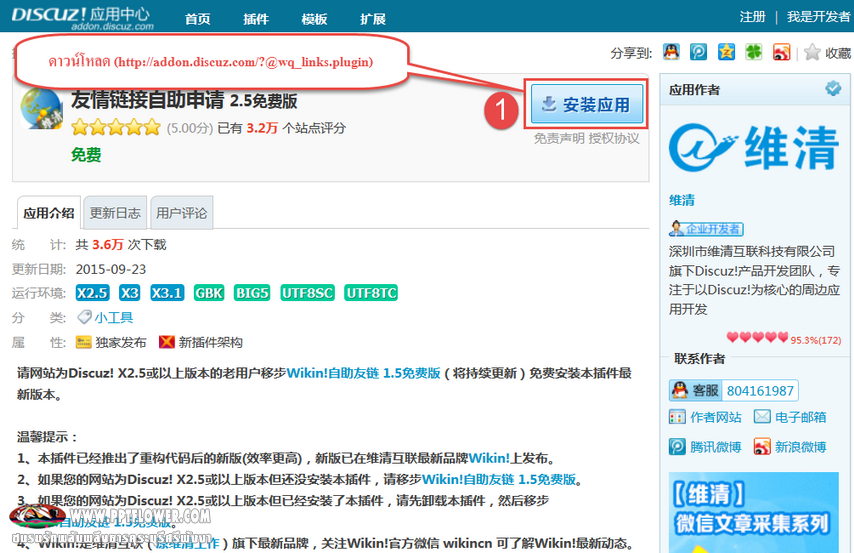The width and height of the screenshot is (854, 553).
Task: Click the GBK encoding badge
Action: click(209, 293)
